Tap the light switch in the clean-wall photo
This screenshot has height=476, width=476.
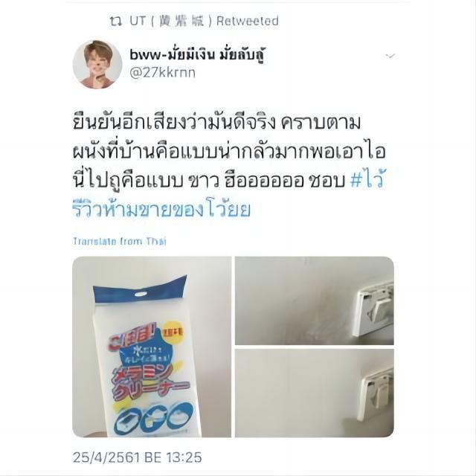376,396
